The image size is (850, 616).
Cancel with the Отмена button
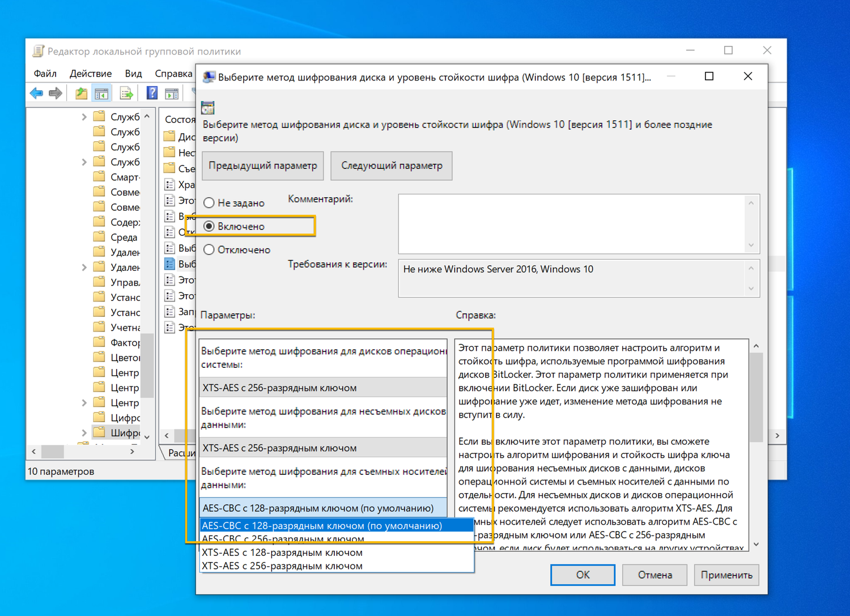655,575
